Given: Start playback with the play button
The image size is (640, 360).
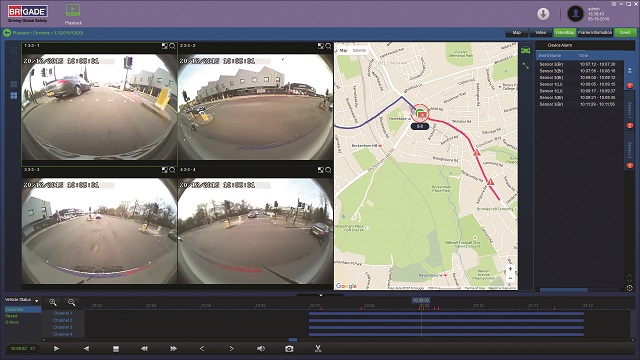Looking at the screenshot, I should pos(56,349).
